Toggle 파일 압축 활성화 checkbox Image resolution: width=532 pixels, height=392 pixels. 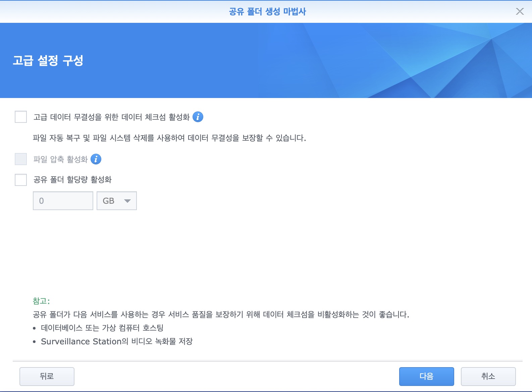pos(21,159)
